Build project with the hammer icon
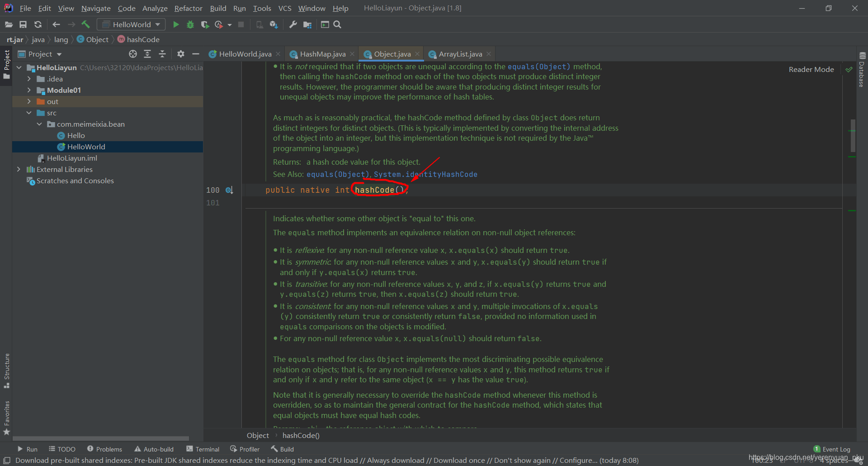This screenshot has width=868, height=466. click(85, 24)
